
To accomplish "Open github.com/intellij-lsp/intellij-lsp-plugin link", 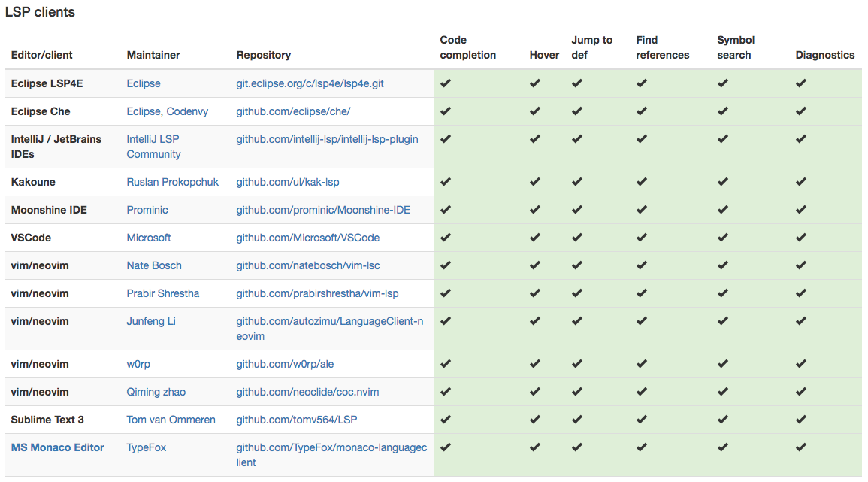I will tap(327, 139).
